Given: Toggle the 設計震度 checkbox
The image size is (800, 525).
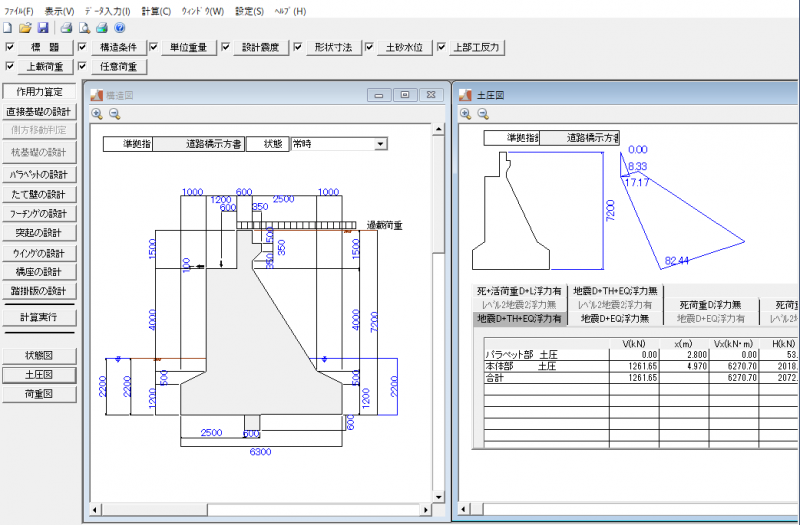Looking at the screenshot, I should click(x=226, y=47).
